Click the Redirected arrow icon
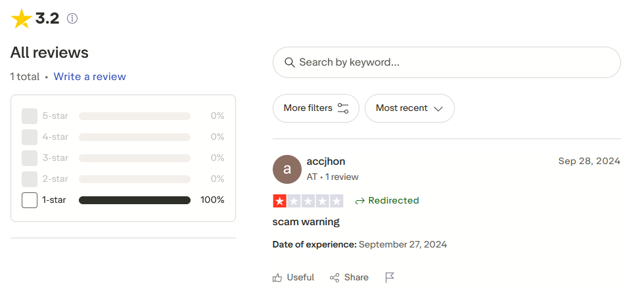The height and width of the screenshot is (302, 644). coord(359,201)
